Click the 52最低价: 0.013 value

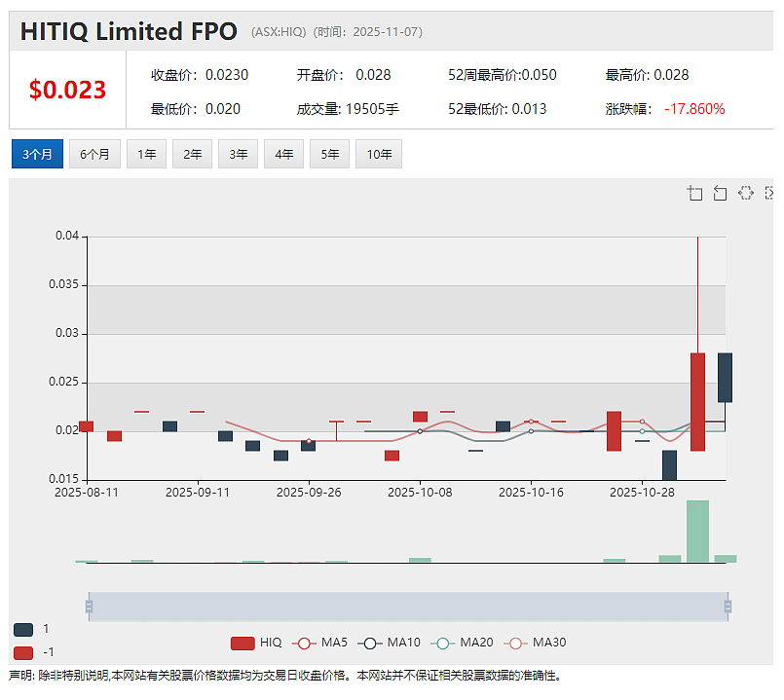(x=497, y=109)
